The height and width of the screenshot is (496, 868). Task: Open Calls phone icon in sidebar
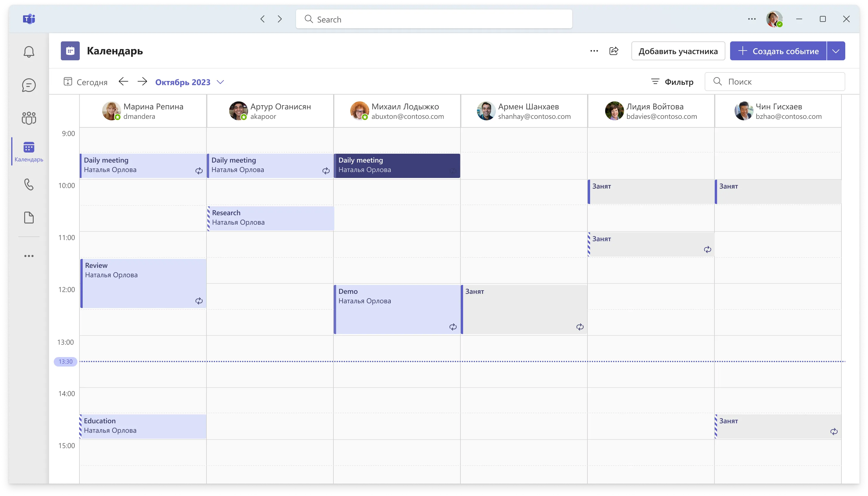tap(29, 184)
